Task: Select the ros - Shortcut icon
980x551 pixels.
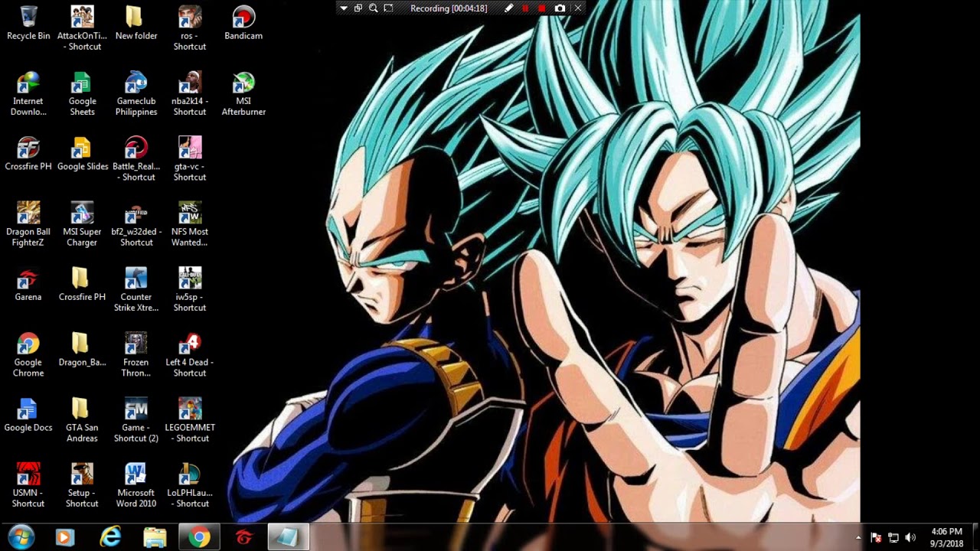Action: [x=190, y=28]
